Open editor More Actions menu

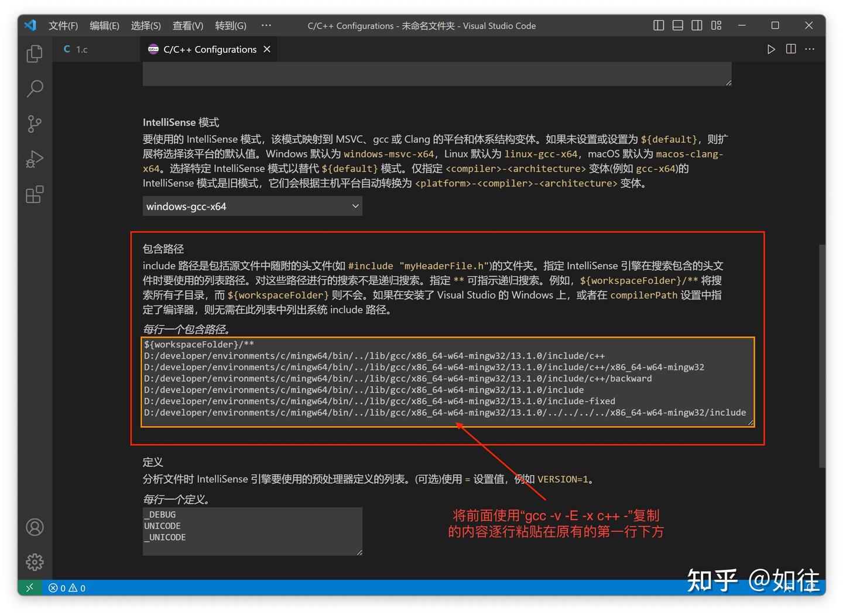(810, 49)
